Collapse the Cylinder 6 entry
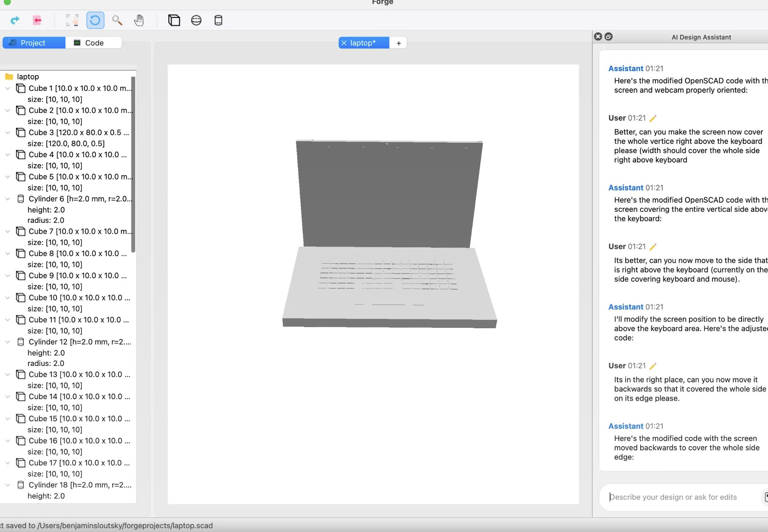 coord(8,199)
